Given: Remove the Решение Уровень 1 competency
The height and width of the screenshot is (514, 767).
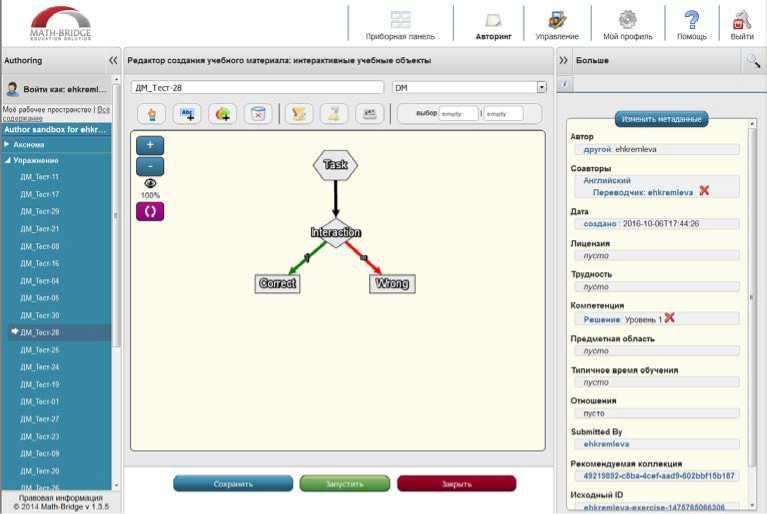Looking at the screenshot, I should [670, 317].
